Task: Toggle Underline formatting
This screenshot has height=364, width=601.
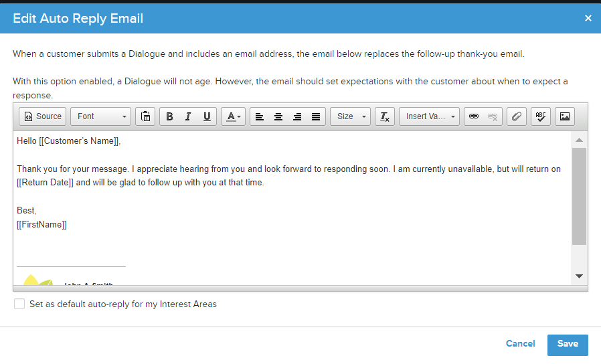Action: coord(207,116)
